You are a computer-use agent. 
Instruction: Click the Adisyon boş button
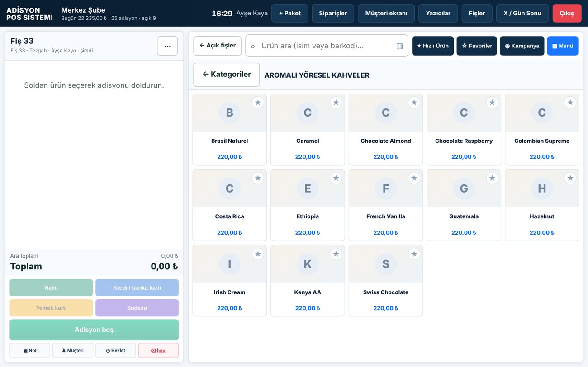[94, 330]
